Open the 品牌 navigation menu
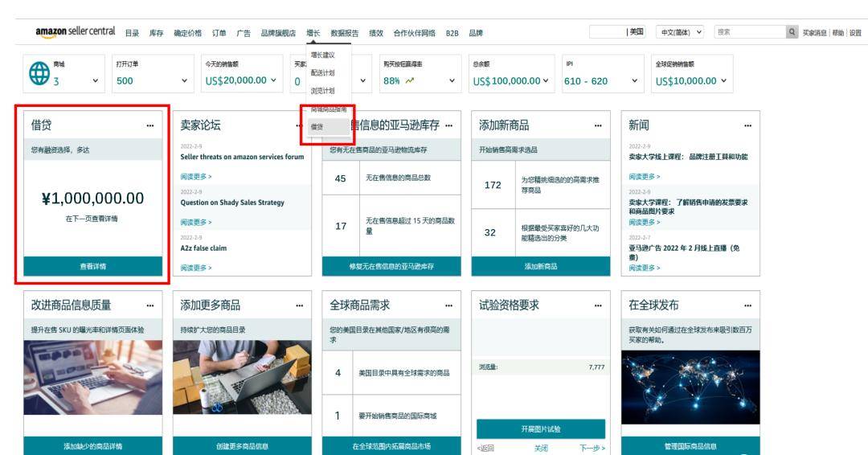This screenshot has height=455, width=868. click(476, 33)
